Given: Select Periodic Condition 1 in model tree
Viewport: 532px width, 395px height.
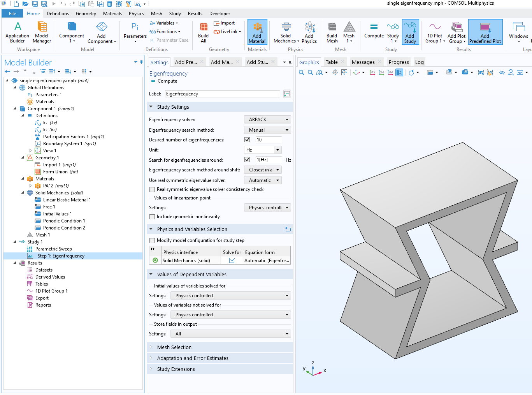Looking at the screenshot, I should click(64, 221).
